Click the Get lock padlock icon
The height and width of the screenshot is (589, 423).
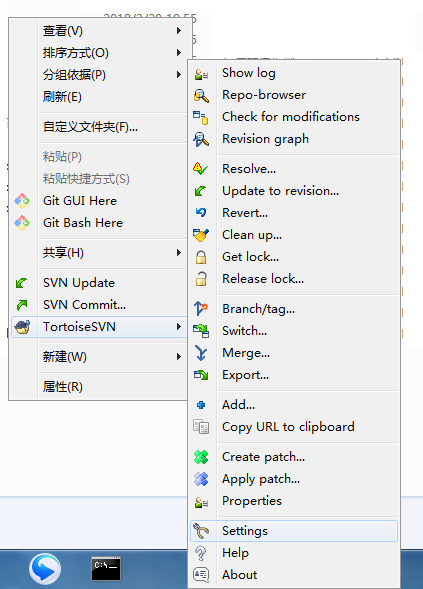pos(201,257)
